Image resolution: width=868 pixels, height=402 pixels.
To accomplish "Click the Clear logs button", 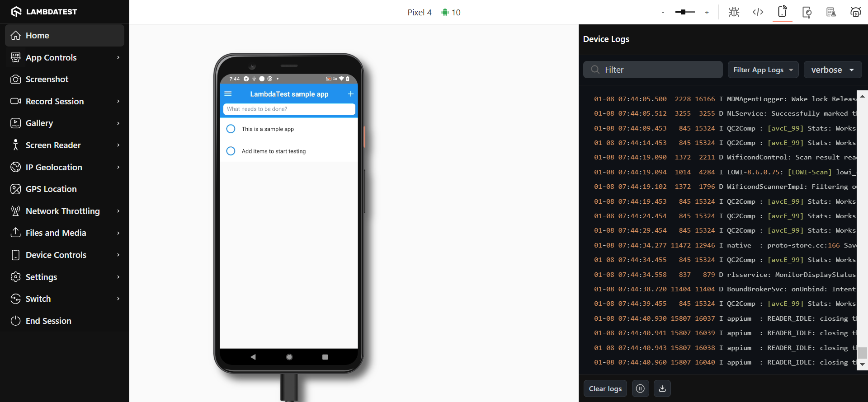I will click(x=605, y=388).
